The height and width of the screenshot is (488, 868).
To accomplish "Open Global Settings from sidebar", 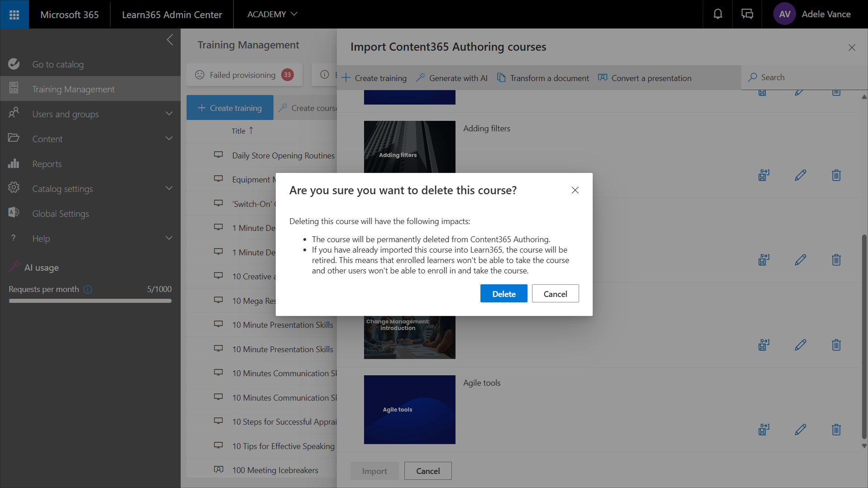I will 61,214.
